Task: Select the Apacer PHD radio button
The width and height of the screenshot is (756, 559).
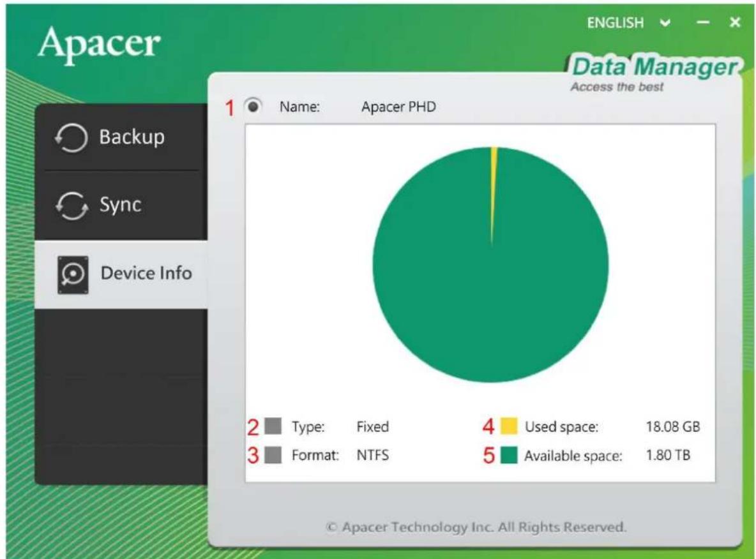Action: click(x=253, y=106)
